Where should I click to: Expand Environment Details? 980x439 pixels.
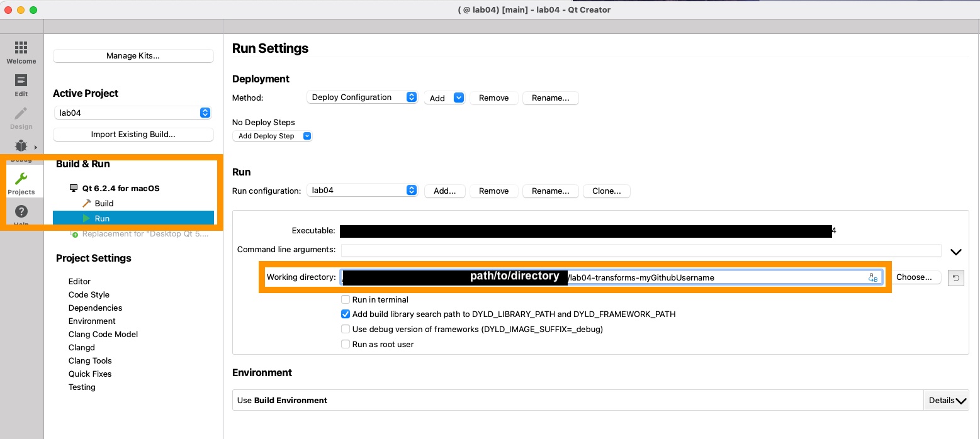click(x=946, y=401)
